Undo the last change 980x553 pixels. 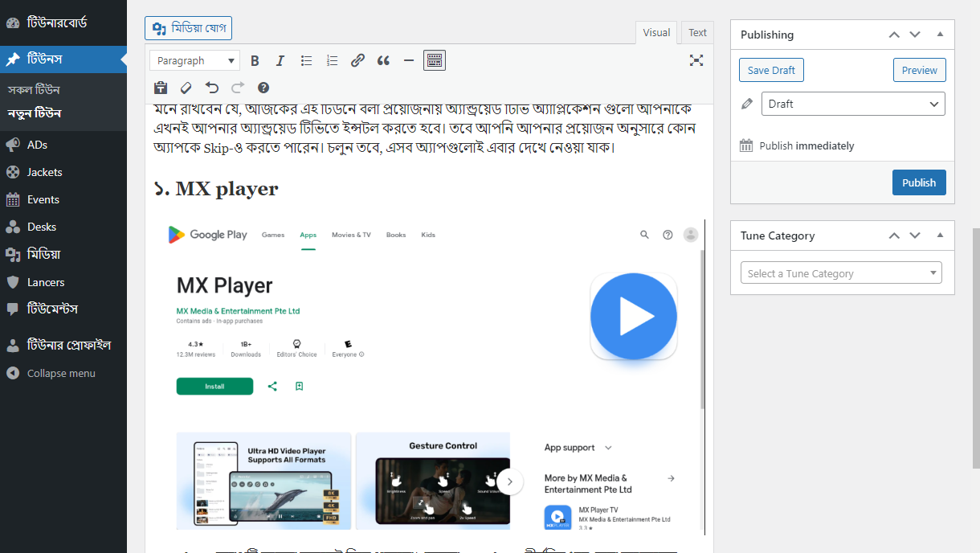tap(213, 88)
